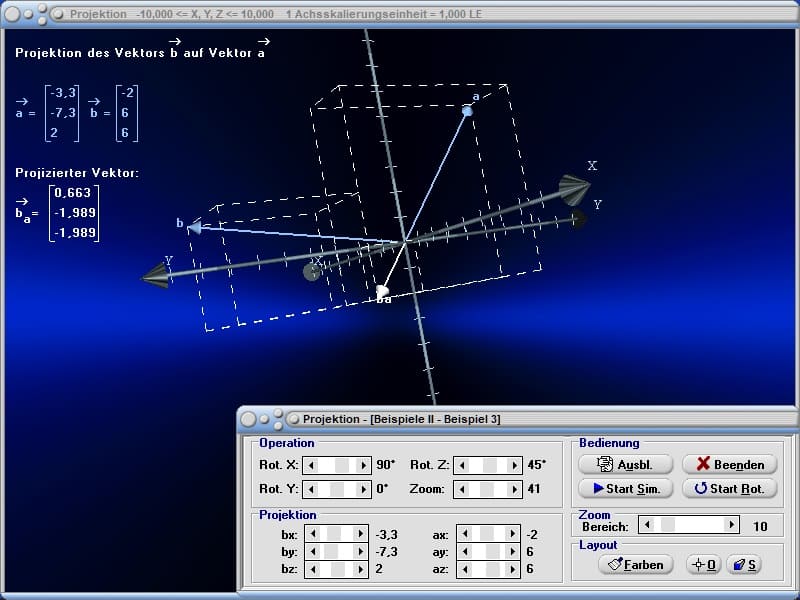Increase bx using its right arrow

tap(361, 534)
